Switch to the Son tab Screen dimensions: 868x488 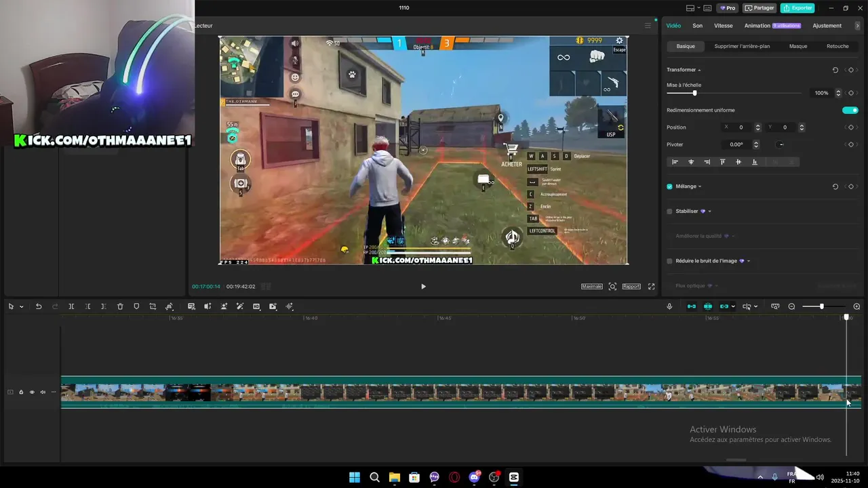click(697, 26)
